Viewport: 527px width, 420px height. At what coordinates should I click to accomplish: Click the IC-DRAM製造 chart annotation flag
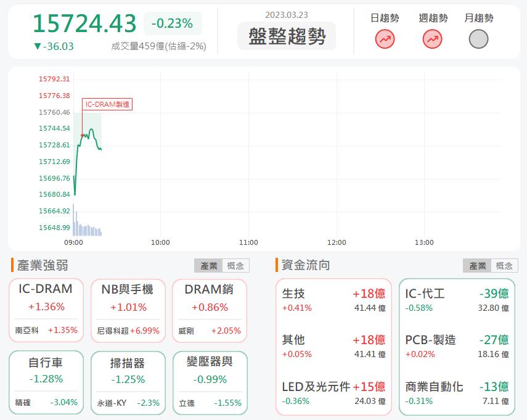(108, 104)
